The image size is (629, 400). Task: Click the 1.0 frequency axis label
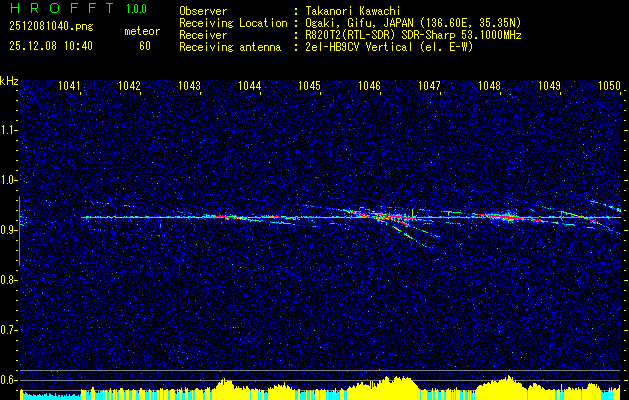[8, 180]
